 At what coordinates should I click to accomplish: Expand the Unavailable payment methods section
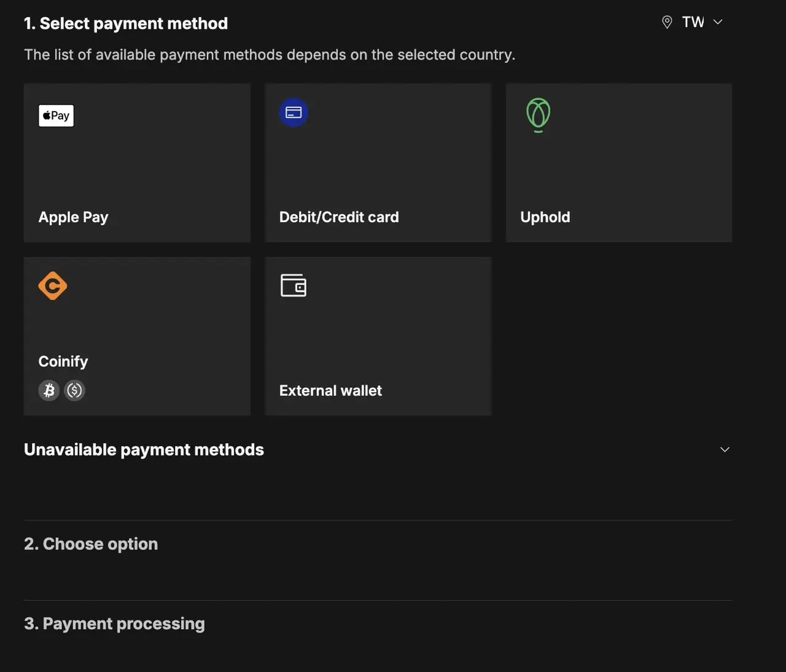pyautogui.click(x=725, y=450)
